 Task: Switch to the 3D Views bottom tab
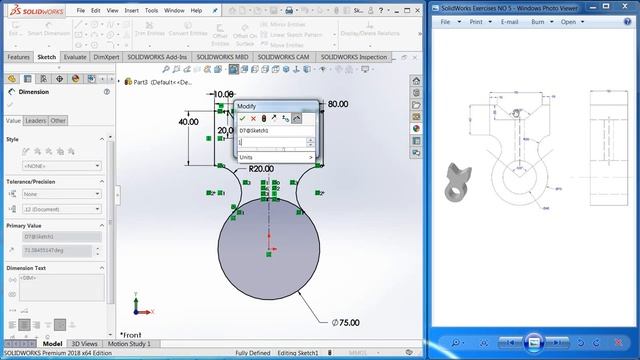coord(84,344)
